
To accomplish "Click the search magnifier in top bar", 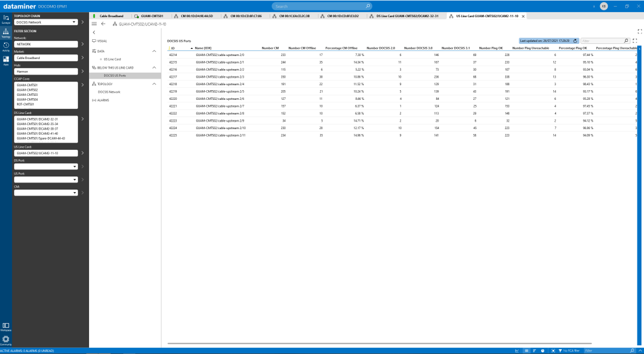I will tap(368, 6).
